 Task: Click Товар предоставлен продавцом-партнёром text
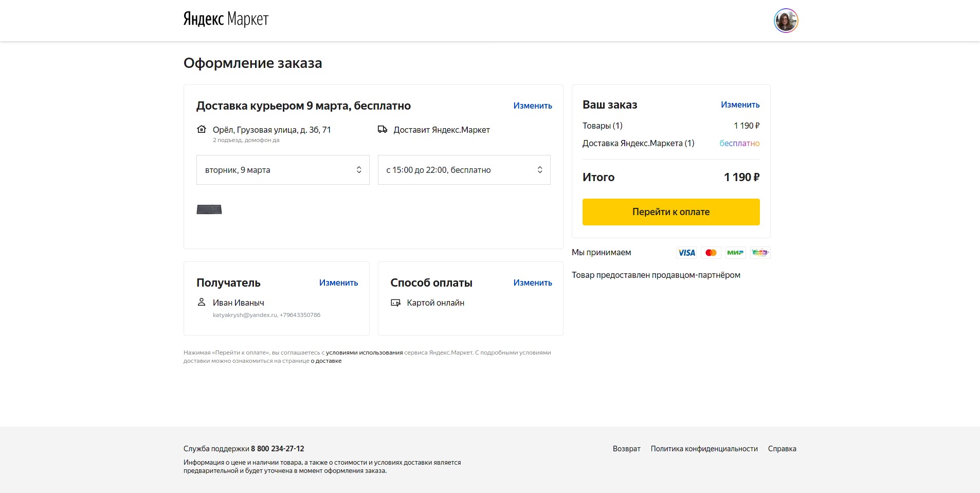pos(656,275)
